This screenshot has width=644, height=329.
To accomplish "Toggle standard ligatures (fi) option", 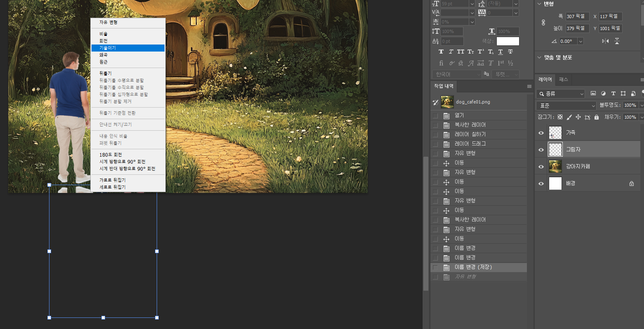I will click(441, 63).
